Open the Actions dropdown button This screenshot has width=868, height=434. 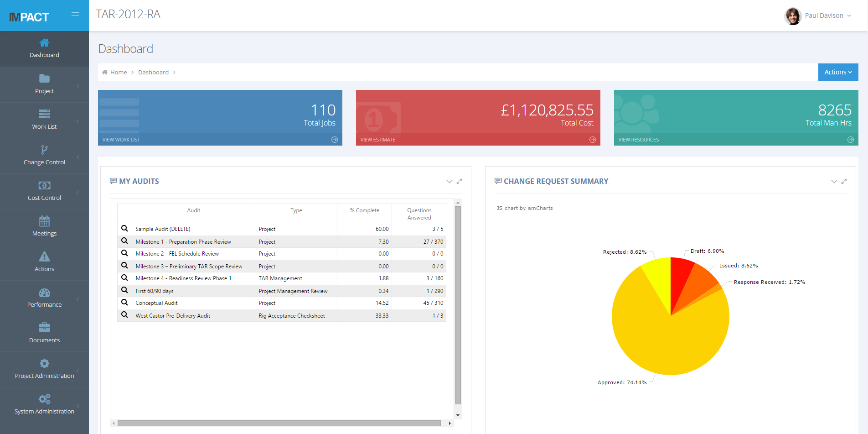click(838, 72)
